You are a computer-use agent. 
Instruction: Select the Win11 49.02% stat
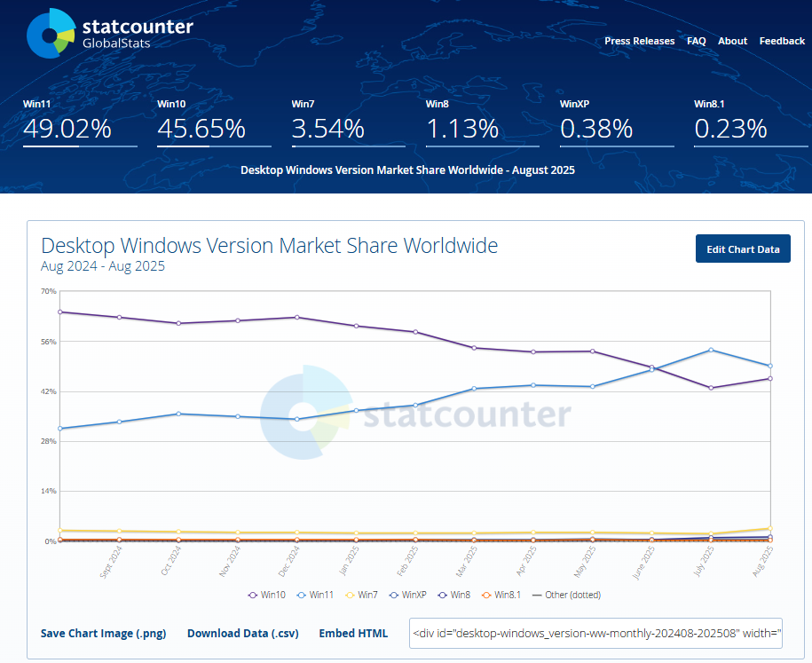(x=80, y=122)
